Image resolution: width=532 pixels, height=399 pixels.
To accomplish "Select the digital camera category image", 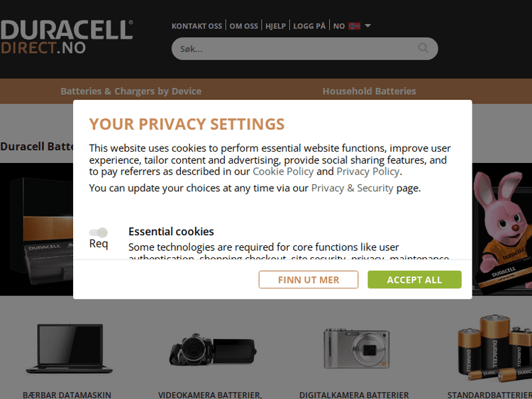I will [356, 349].
